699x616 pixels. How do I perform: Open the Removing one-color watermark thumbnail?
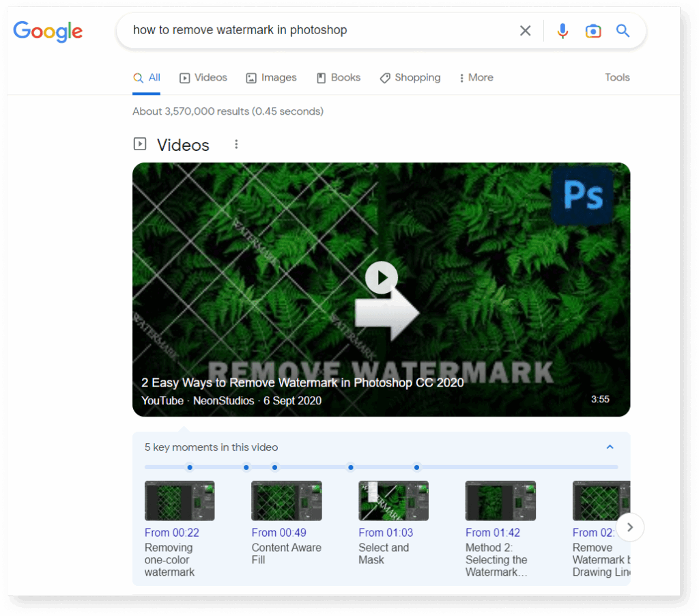coord(179,501)
